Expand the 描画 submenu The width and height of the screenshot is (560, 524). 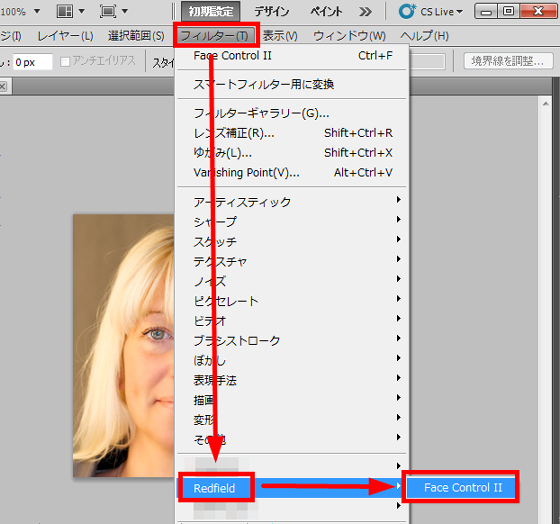click(292, 400)
